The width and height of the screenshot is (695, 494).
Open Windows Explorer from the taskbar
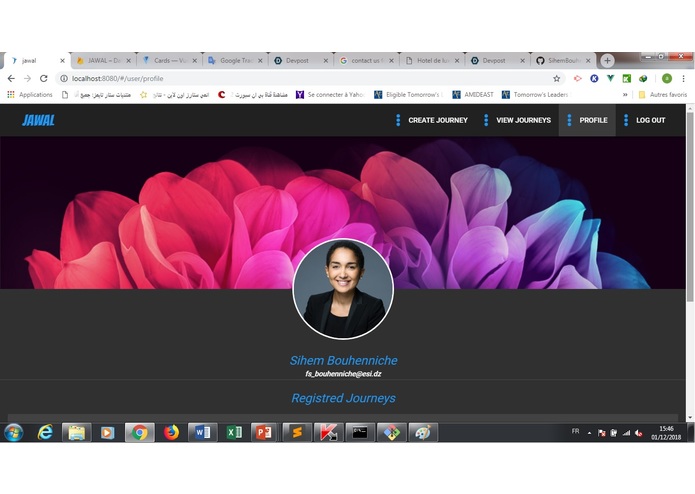point(76,432)
